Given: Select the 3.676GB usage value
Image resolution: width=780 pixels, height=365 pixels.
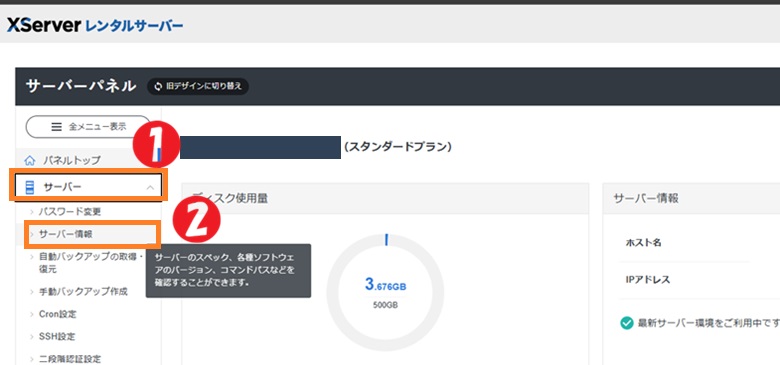Looking at the screenshot, I should click(386, 285).
